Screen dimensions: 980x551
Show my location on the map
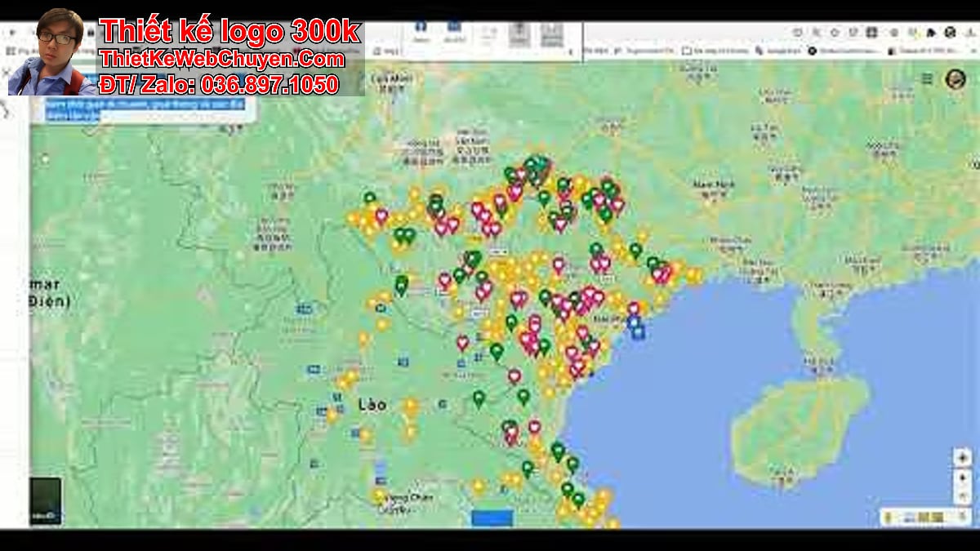pos(962,457)
